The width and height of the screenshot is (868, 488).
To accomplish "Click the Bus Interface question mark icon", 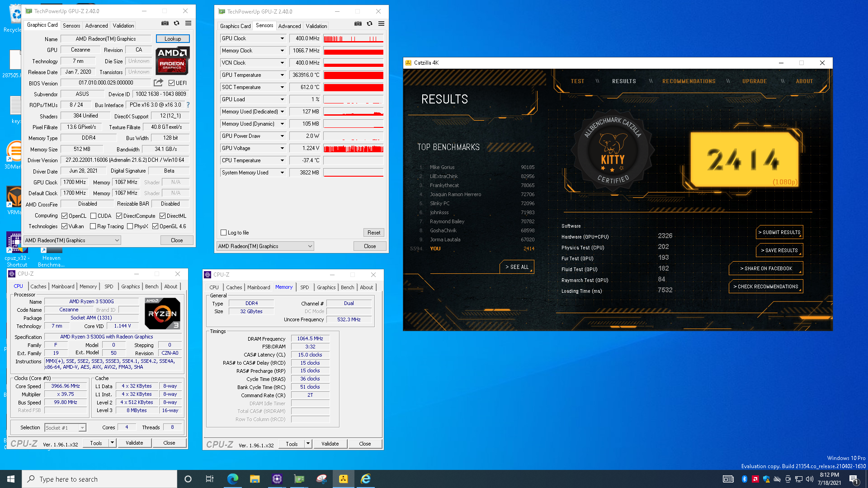I will coord(188,105).
